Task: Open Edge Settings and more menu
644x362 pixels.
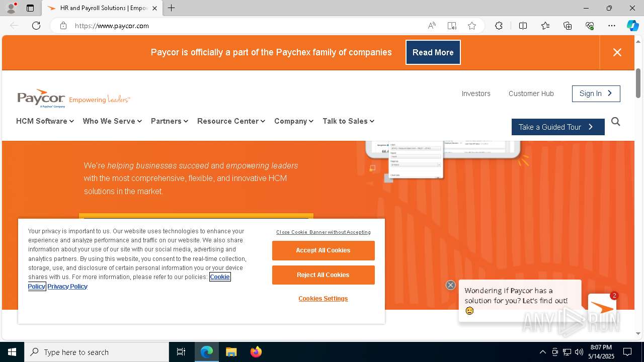Action: [612, 26]
